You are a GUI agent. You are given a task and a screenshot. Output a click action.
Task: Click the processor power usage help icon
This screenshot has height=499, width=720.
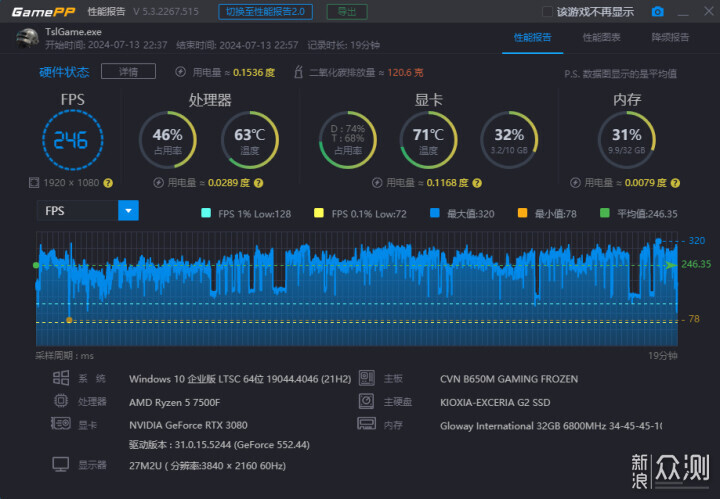(259, 183)
